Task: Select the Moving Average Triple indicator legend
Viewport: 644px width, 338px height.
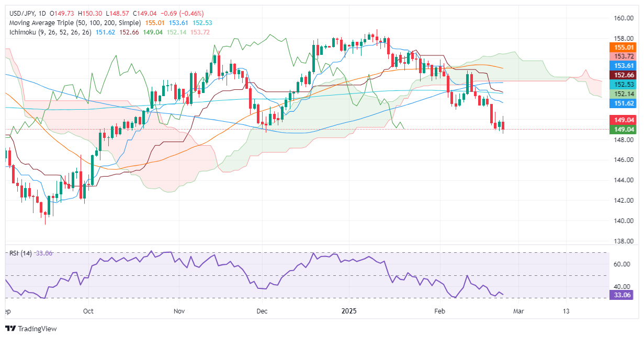Action: [73, 23]
